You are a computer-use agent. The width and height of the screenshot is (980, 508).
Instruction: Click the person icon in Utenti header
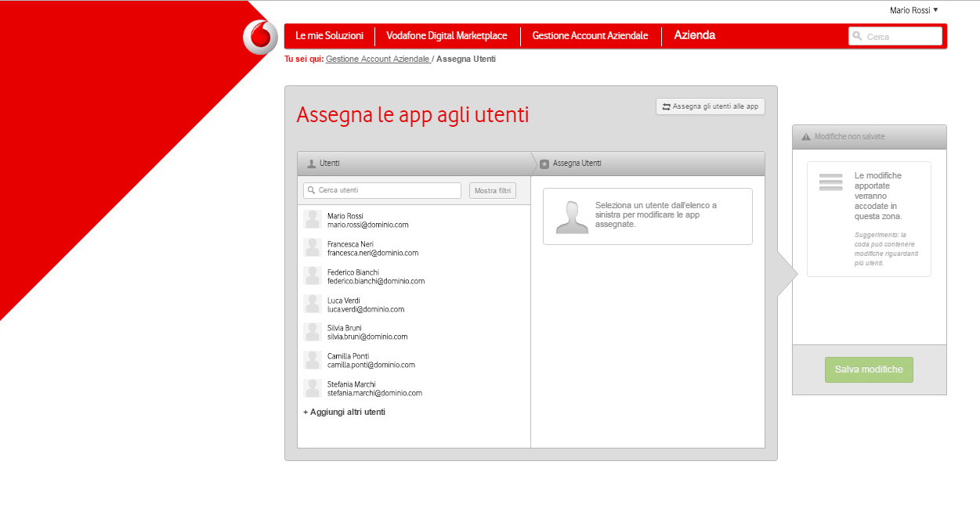311,164
